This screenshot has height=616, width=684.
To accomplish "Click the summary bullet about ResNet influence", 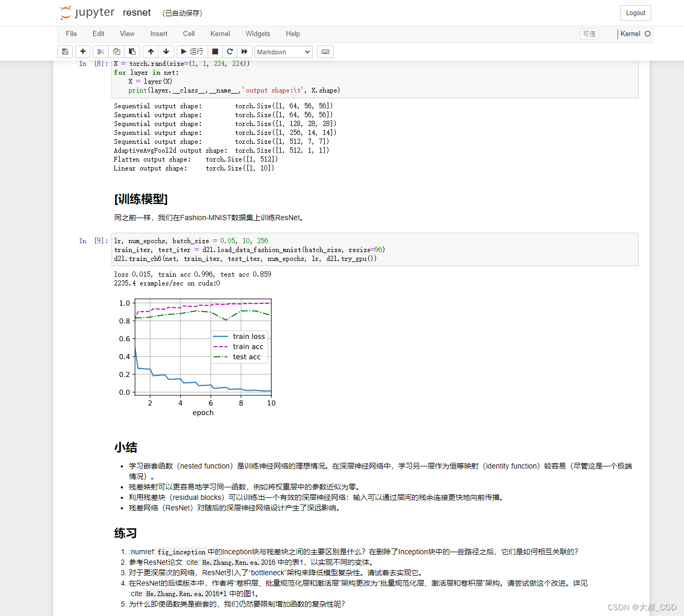I will click(236, 508).
